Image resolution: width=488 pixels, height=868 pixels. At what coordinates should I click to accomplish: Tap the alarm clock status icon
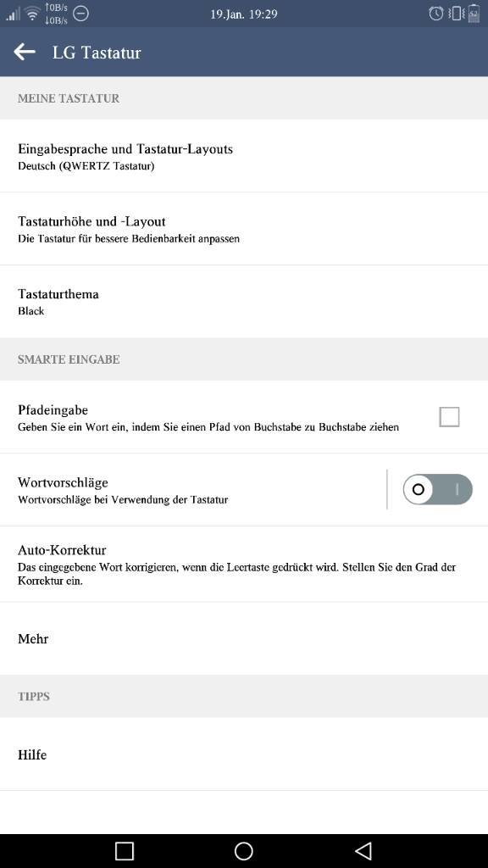point(436,14)
